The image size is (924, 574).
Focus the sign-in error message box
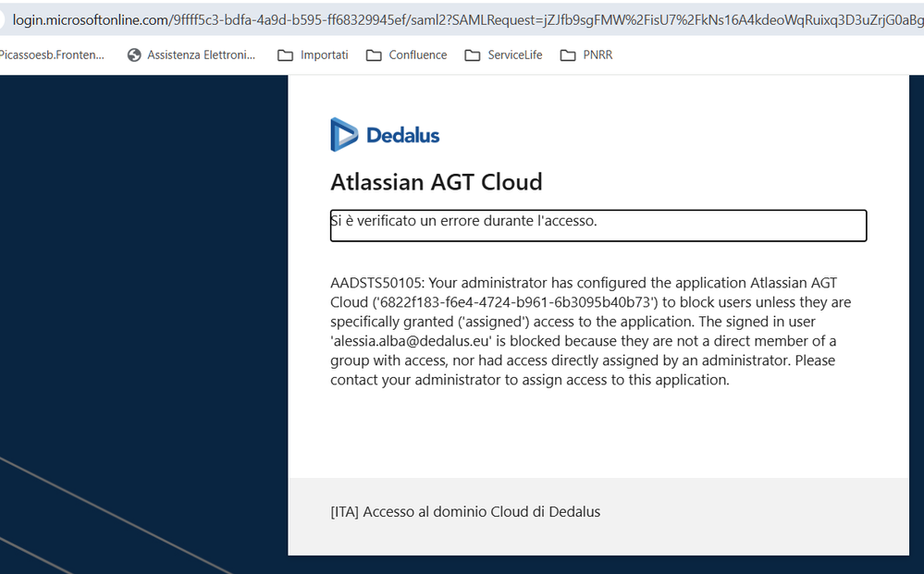click(x=598, y=226)
